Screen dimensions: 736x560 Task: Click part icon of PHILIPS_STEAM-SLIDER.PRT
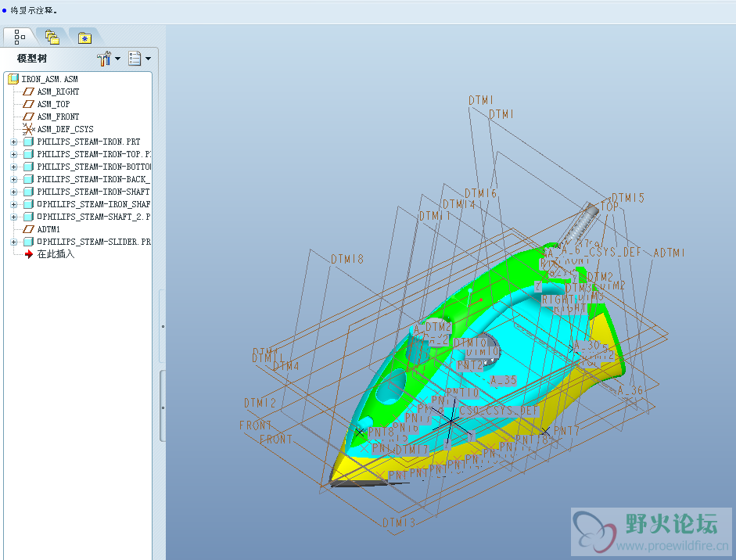(x=29, y=242)
